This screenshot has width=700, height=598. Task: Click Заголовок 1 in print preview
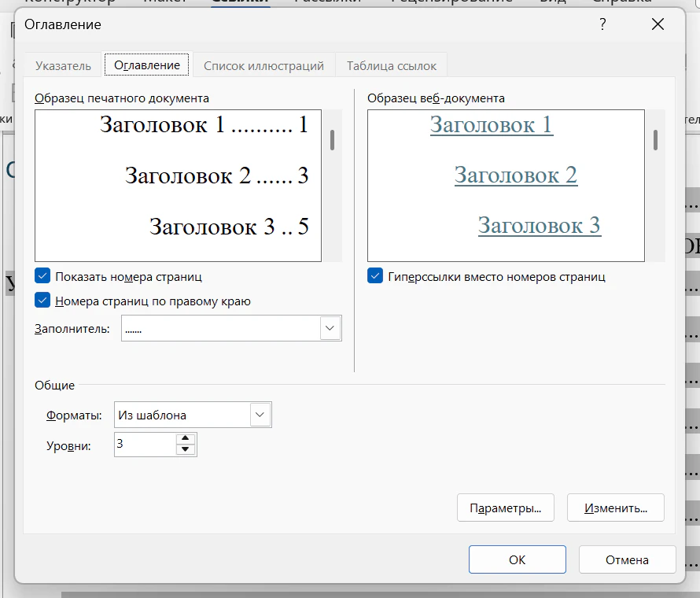pyautogui.click(x=162, y=124)
